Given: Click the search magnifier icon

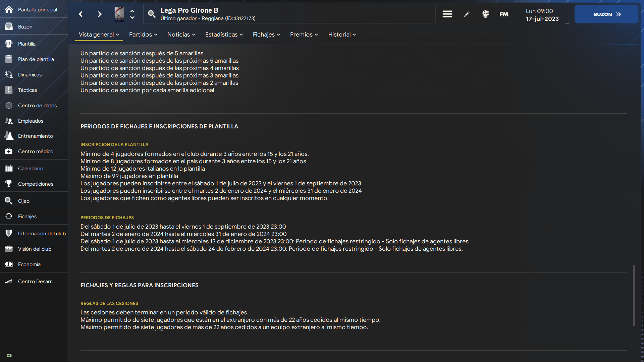Looking at the screenshot, I should 152,14.
